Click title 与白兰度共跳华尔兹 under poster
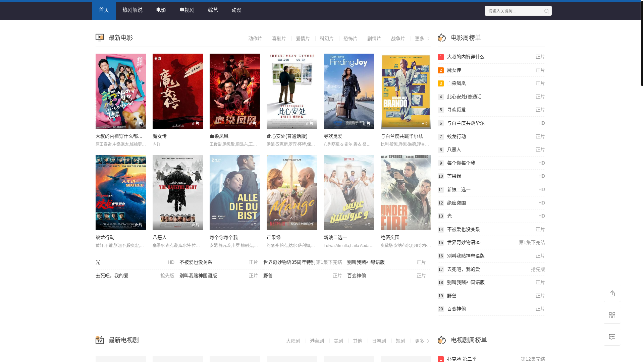644x362 pixels. tap(402, 136)
